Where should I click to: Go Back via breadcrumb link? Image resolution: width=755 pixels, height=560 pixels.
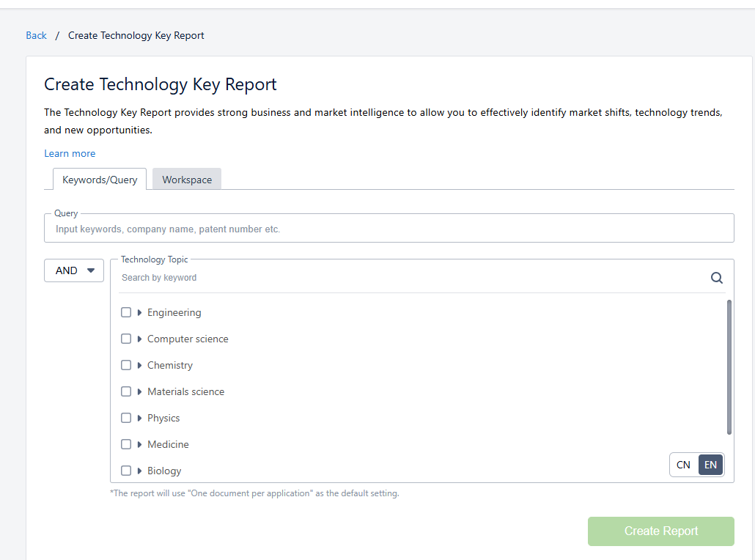click(x=36, y=35)
